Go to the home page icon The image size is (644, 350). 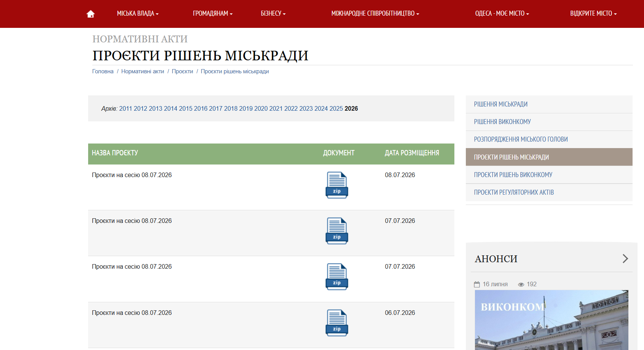[x=90, y=14]
